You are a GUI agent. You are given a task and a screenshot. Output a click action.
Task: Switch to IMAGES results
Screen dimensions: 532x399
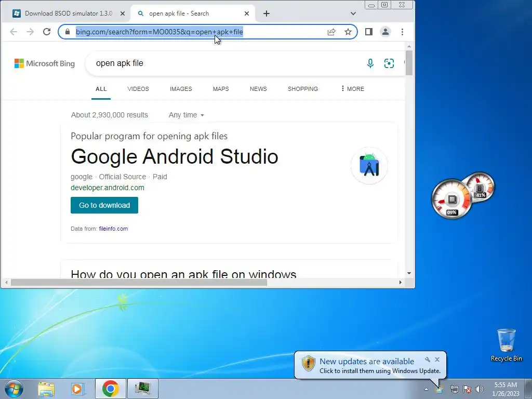[x=181, y=89]
